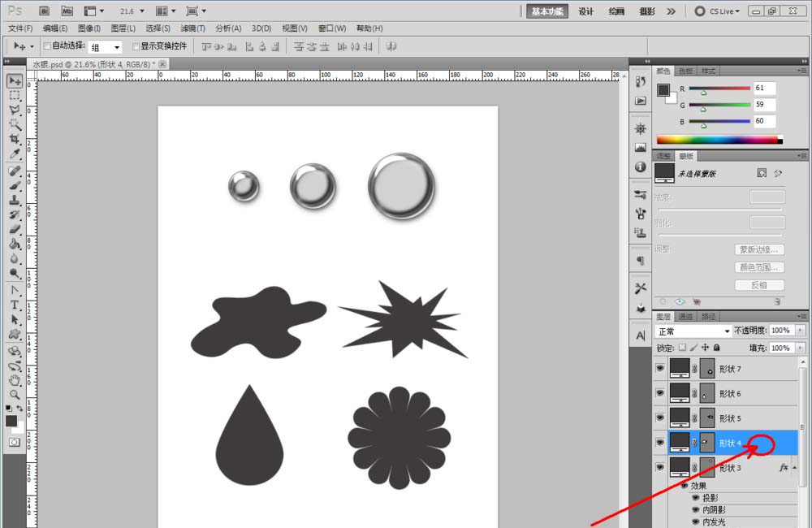
Task: Toggle visibility of the 内阴影 effect
Action: [x=696, y=510]
